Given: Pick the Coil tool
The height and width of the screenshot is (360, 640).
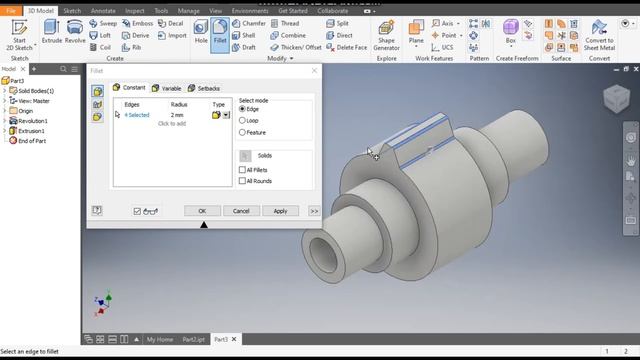Looking at the screenshot, I should [x=100, y=47].
